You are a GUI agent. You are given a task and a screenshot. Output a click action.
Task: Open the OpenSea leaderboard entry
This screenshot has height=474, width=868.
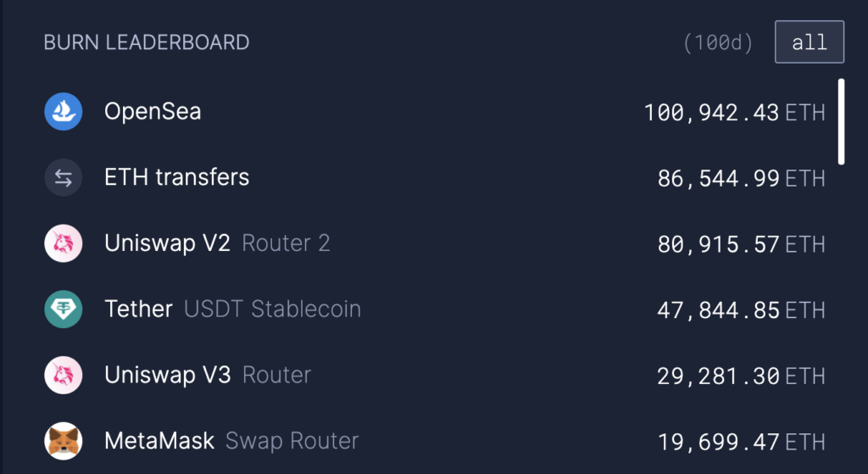[x=435, y=111]
